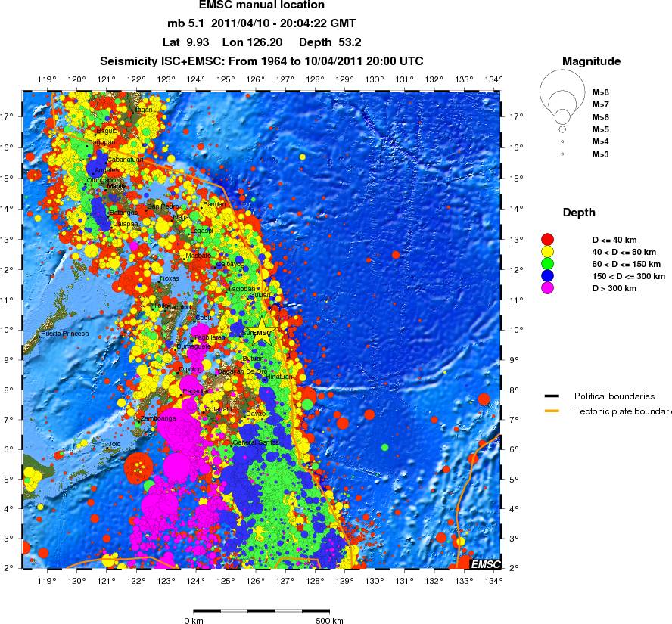Click the 'Masbate' city label
672x624 pixels.
pyautogui.click(x=198, y=256)
